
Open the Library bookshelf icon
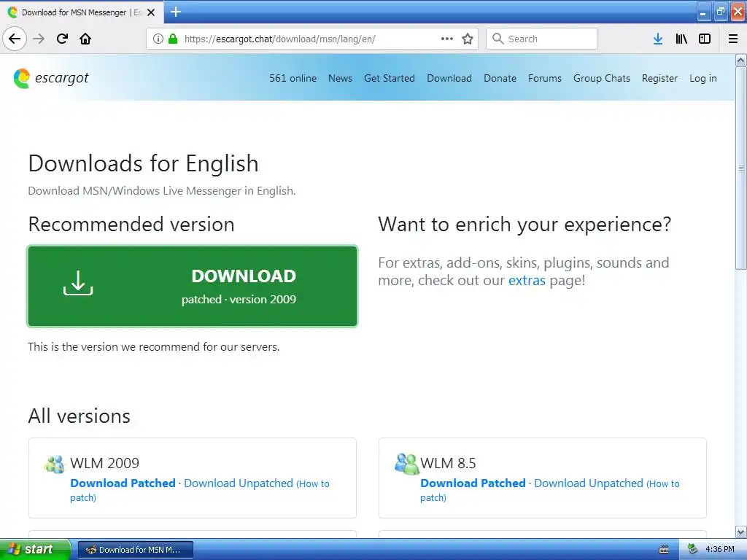pyautogui.click(x=681, y=39)
